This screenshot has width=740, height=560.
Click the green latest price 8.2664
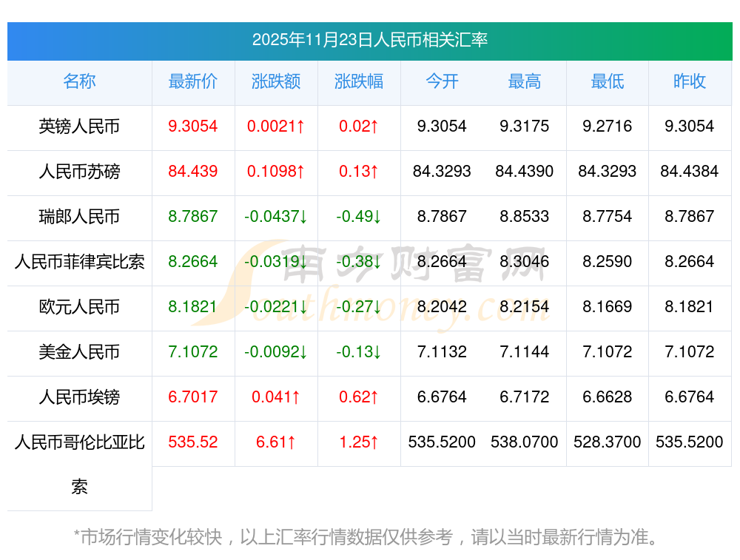[x=193, y=261]
